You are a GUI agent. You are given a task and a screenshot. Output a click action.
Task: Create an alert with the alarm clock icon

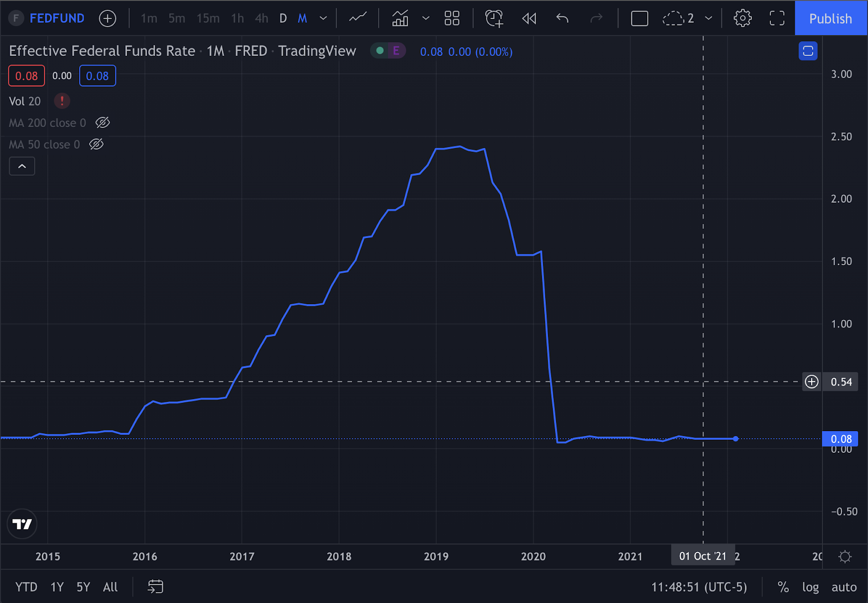click(x=494, y=18)
